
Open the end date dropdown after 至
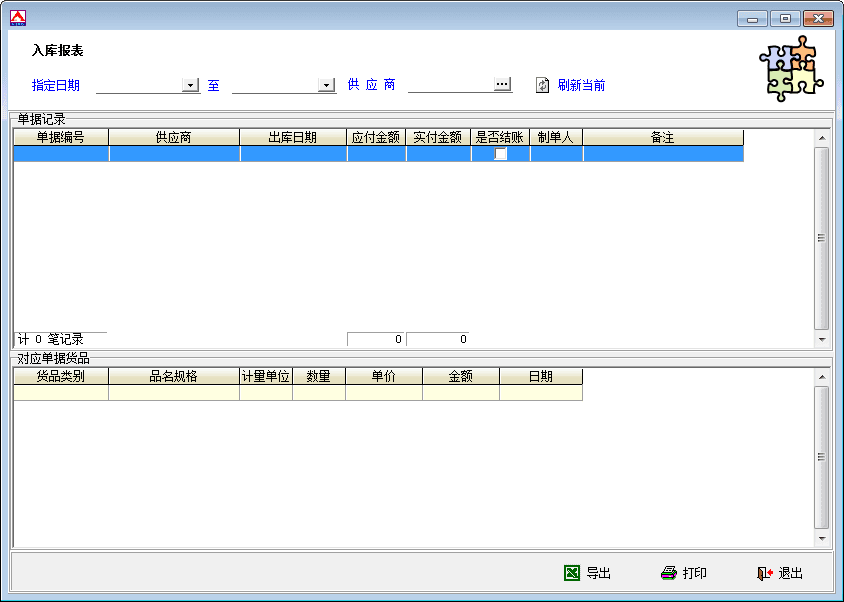pyautogui.click(x=326, y=85)
